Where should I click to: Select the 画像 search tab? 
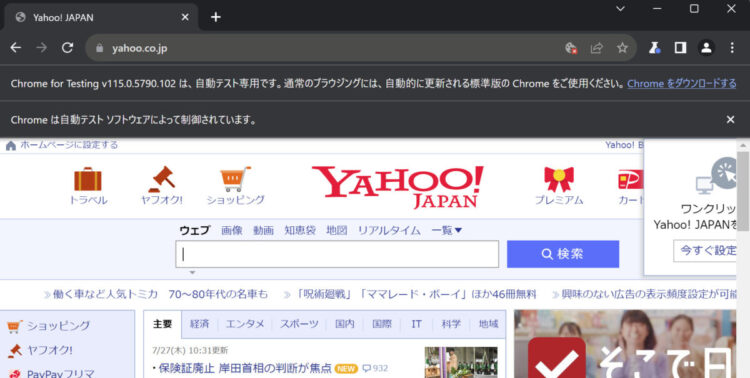232,230
